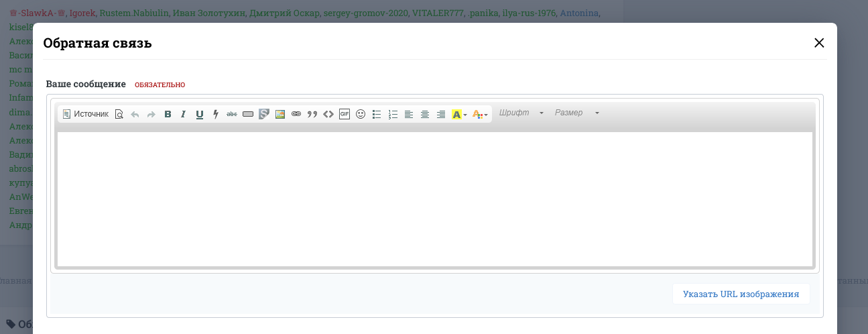
Task: Open the Размер size dropdown
Action: [576, 113]
